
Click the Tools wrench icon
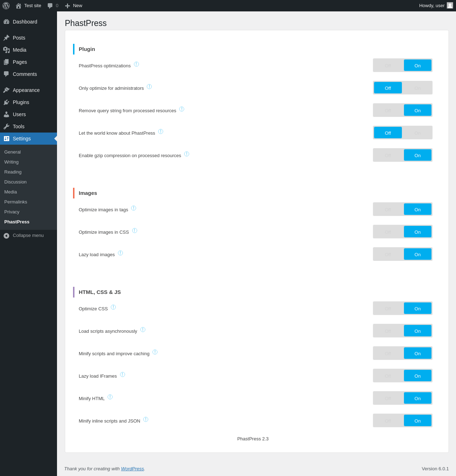[6, 126]
